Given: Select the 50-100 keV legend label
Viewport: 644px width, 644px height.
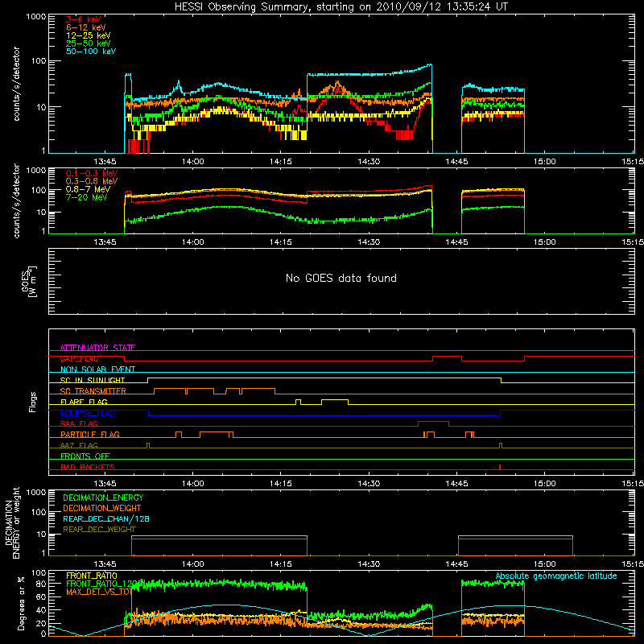Looking at the screenshot, I should tap(91, 52).
